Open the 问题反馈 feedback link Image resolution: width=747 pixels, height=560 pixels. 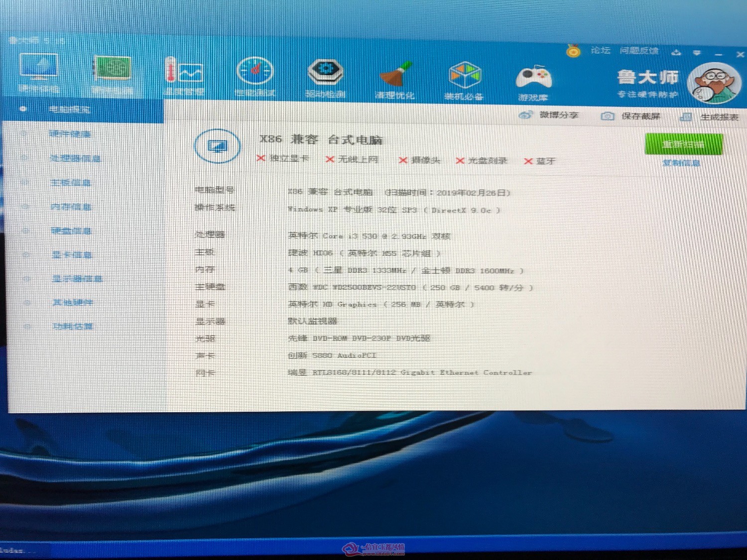point(639,51)
